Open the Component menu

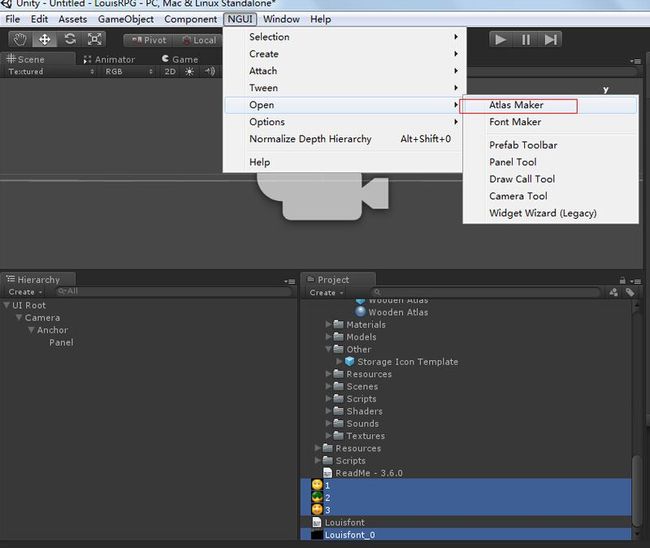click(x=191, y=19)
